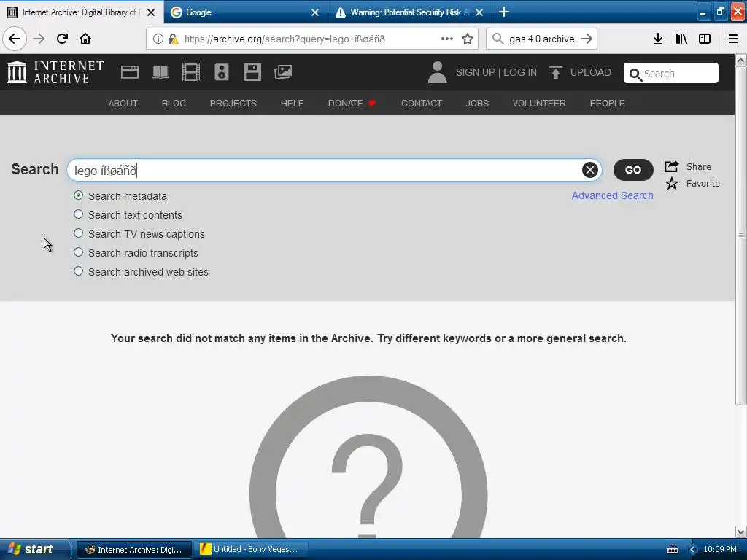Click the page vertical scrollbar thumb
The height and width of the screenshot is (560, 747).
(741, 236)
